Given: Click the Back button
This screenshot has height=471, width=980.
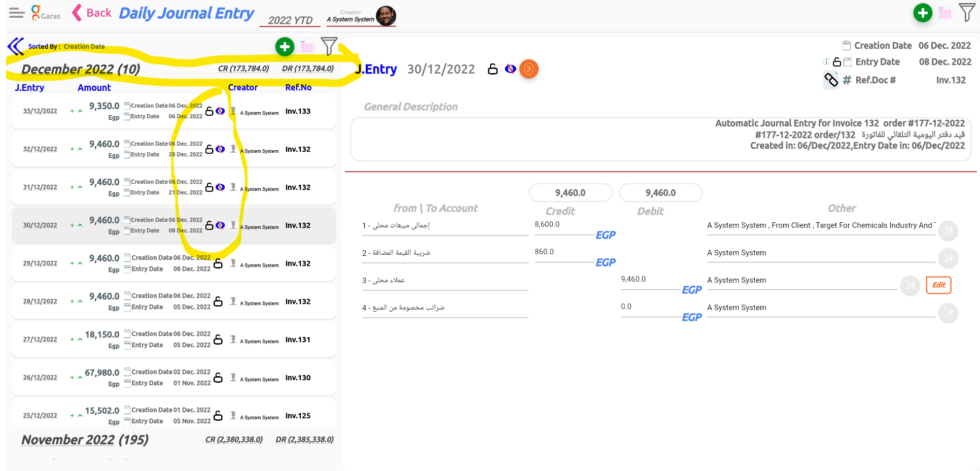Looking at the screenshot, I should coord(92,13).
